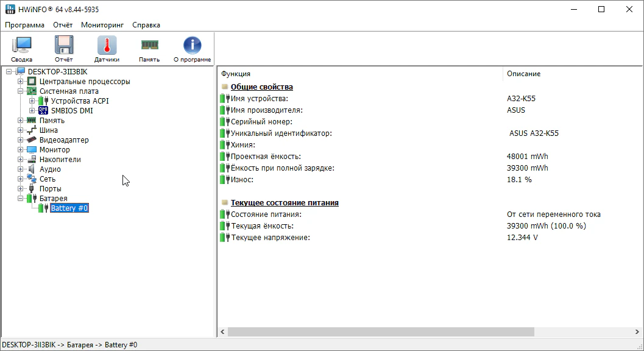Viewport: 644px width, 351px height.
Task: Select Устройства ACPI tree item
Action: 79,101
